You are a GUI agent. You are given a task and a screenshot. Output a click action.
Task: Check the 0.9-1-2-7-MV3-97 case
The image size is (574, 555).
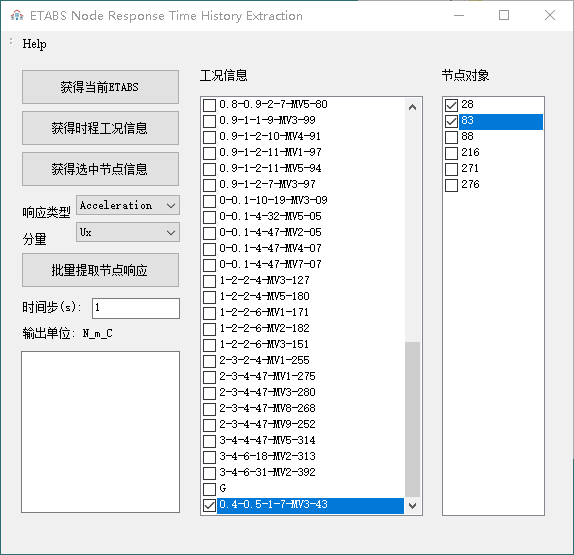click(209, 185)
